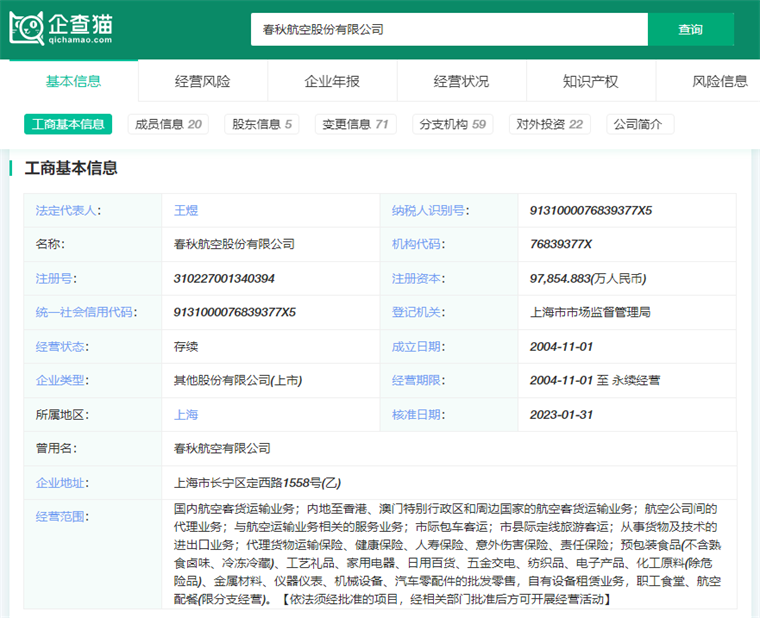Screen dimensions: 760x618
Task: Click the 统一社会信用代码 value cell
Action: 235,312
